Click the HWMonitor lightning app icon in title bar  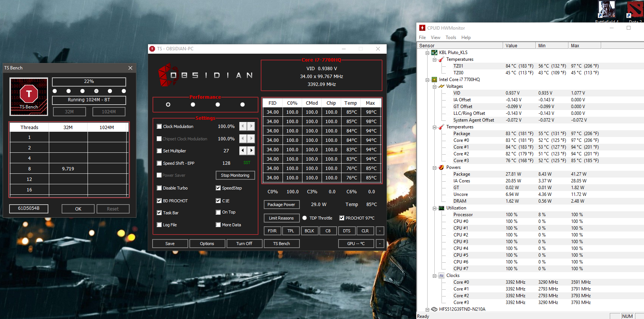coord(422,28)
